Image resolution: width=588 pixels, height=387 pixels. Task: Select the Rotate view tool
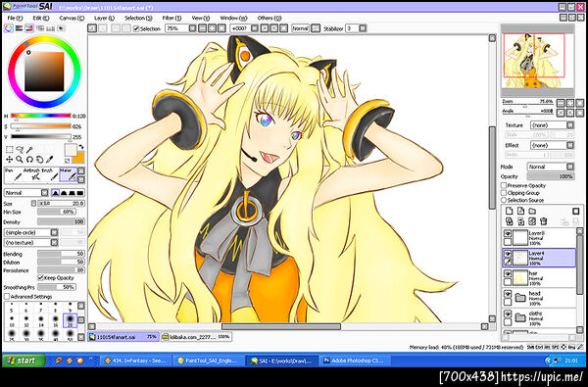[x=29, y=160]
